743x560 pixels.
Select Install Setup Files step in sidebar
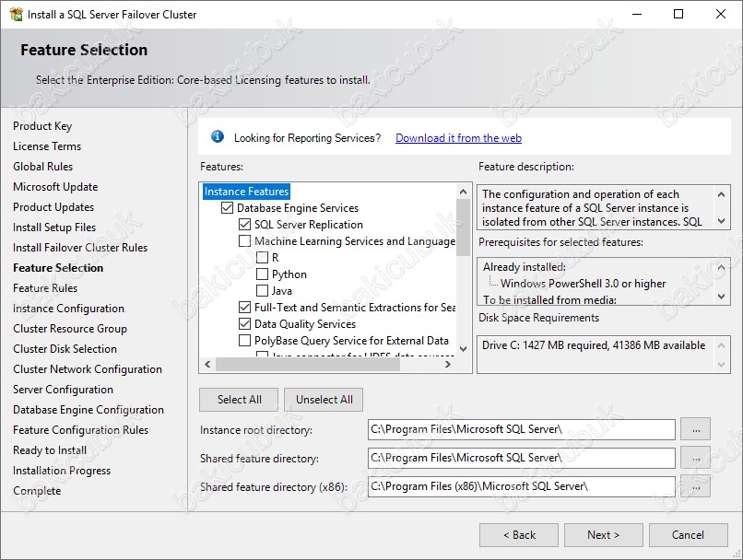[x=54, y=227]
